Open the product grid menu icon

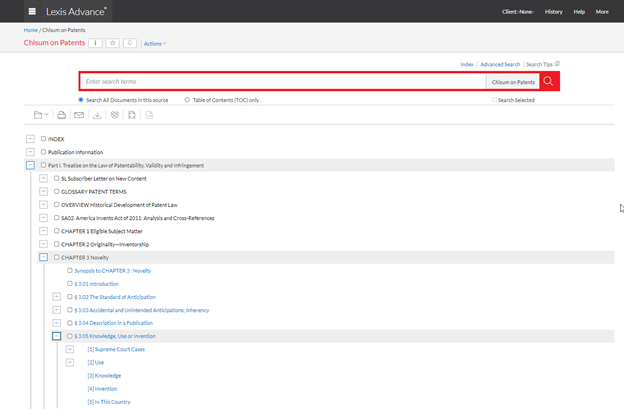click(32, 12)
